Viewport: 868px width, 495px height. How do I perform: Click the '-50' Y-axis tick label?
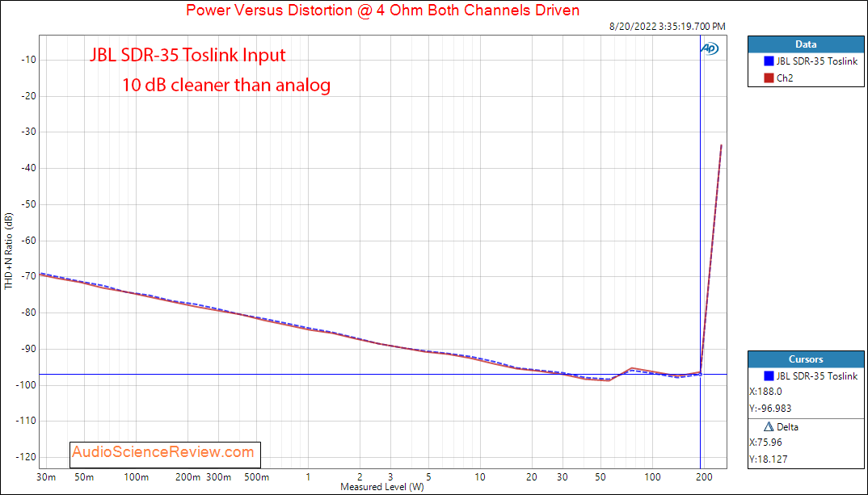point(29,204)
